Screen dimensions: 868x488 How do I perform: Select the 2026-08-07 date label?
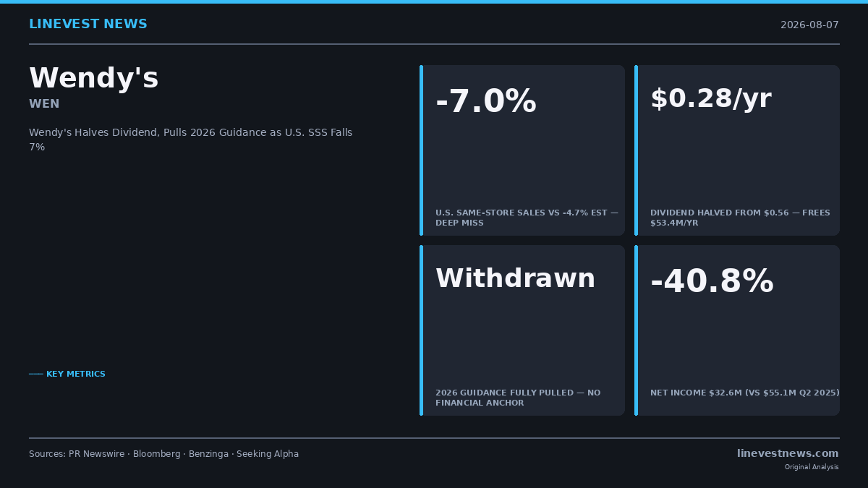[x=809, y=25]
